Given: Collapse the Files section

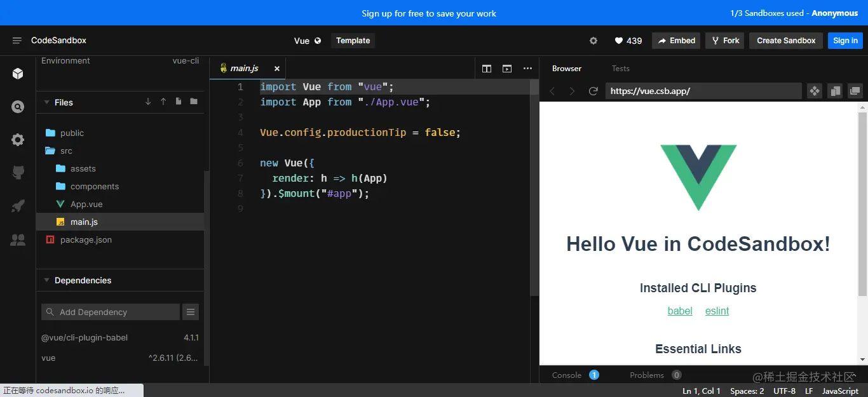Looking at the screenshot, I should (46, 102).
